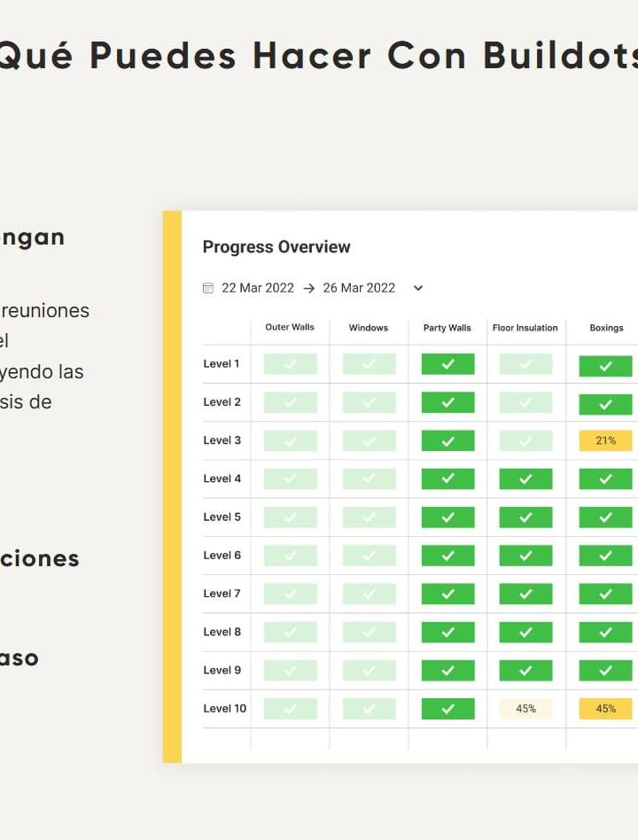The image size is (638, 840).
Task: Click the Boxings column header
Action: tap(606, 328)
